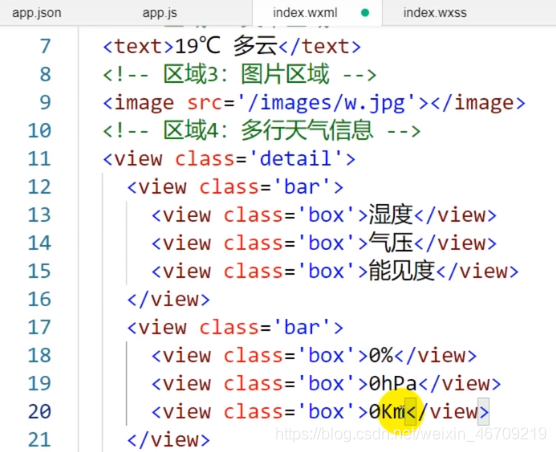Click the closing </view> tag on line 21
This screenshot has width=556, height=452.
[168, 440]
